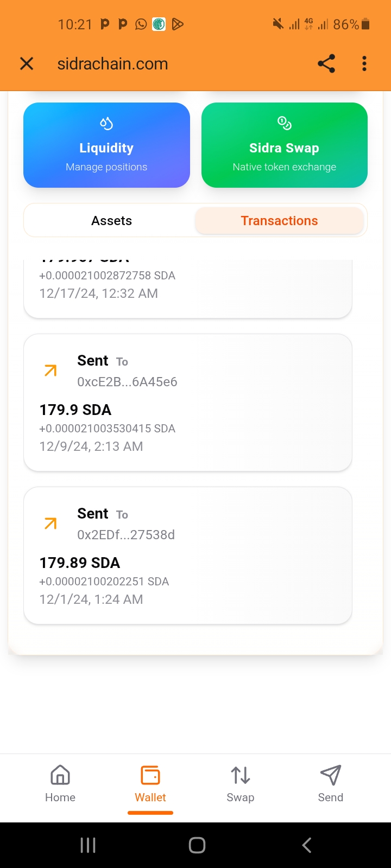Go to Home in bottom navigation
The image size is (391, 868).
pos(60,784)
